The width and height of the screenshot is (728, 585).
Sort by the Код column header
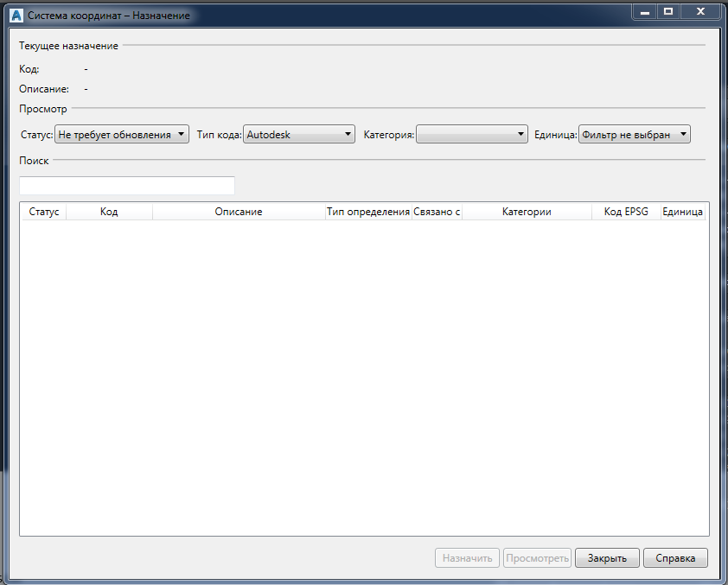click(109, 212)
